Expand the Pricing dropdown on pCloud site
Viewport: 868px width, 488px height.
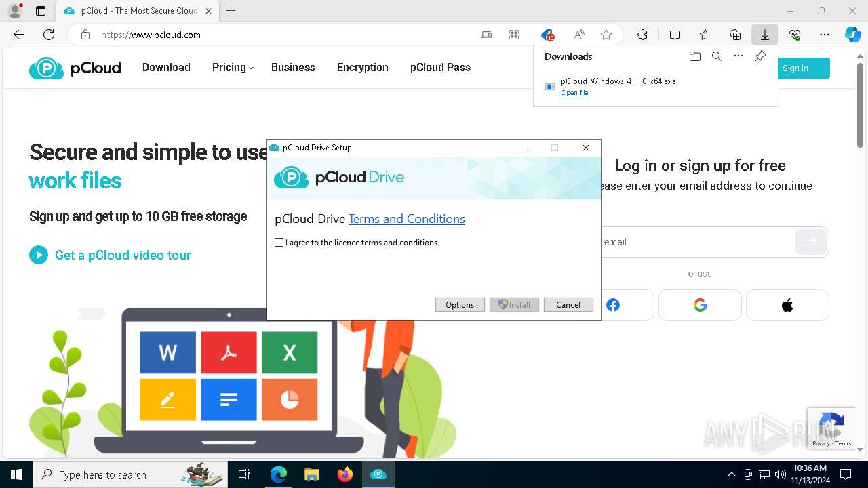(233, 67)
